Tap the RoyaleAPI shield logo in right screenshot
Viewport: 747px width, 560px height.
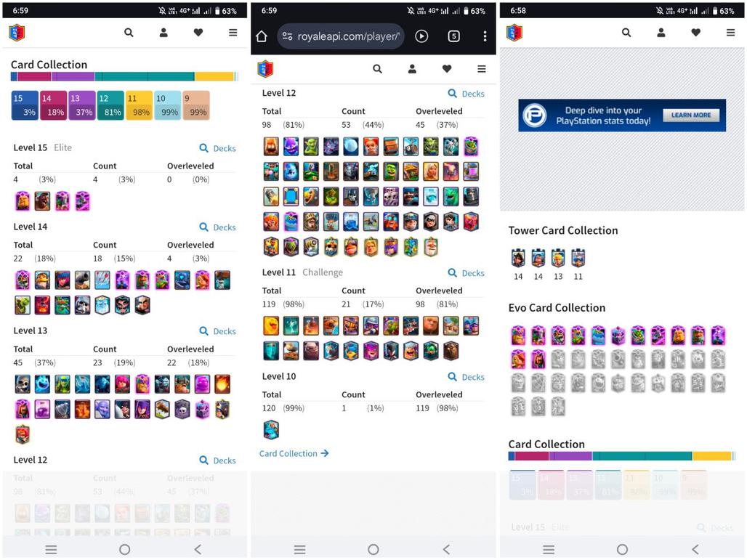click(514, 33)
